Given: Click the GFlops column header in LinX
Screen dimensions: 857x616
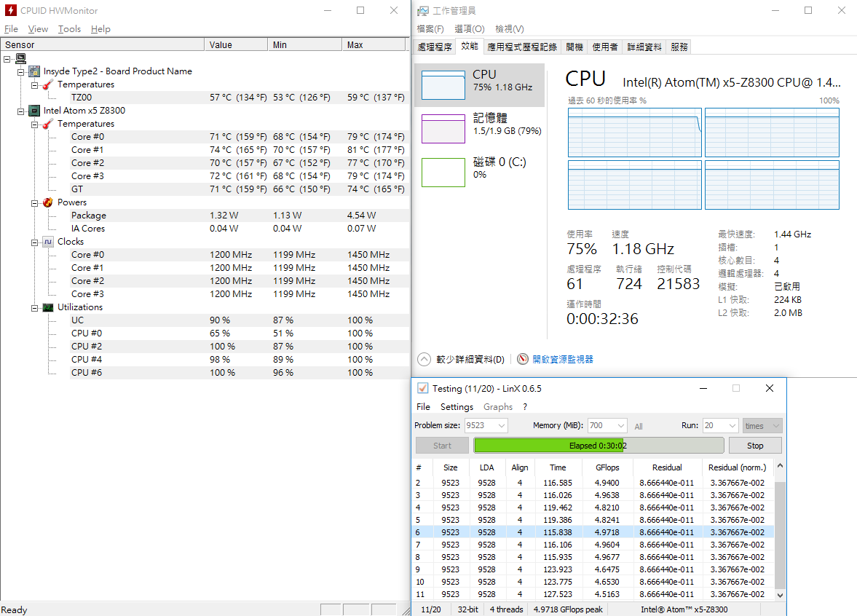Looking at the screenshot, I should 607,467.
